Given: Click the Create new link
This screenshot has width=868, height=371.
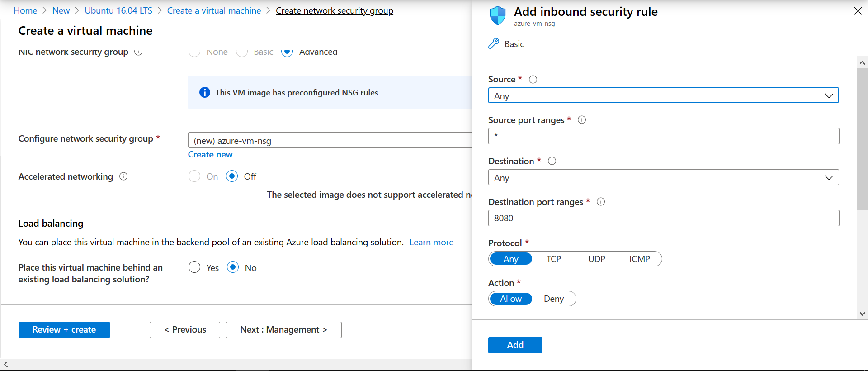Looking at the screenshot, I should (x=210, y=155).
